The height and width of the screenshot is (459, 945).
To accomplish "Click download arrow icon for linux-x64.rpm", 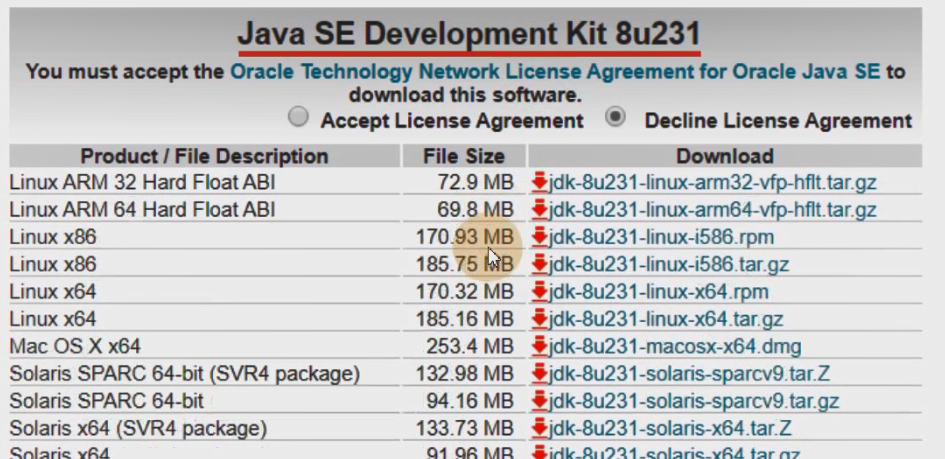I will coord(540,292).
